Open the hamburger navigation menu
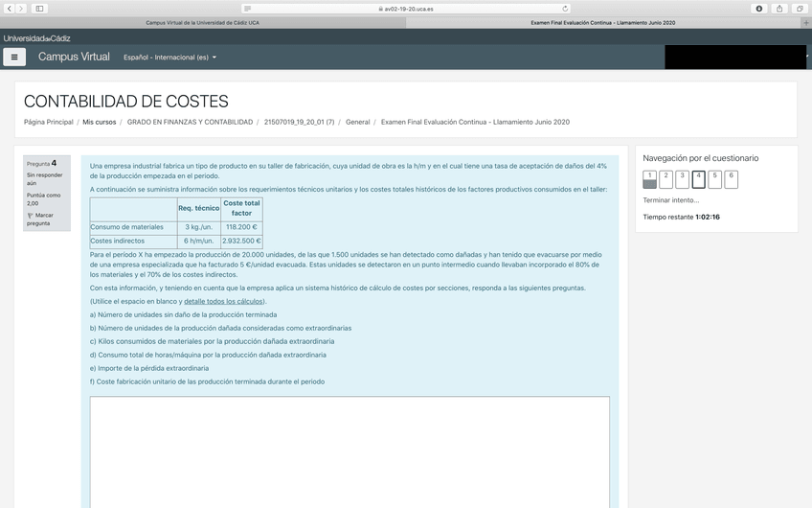 click(14, 57)
